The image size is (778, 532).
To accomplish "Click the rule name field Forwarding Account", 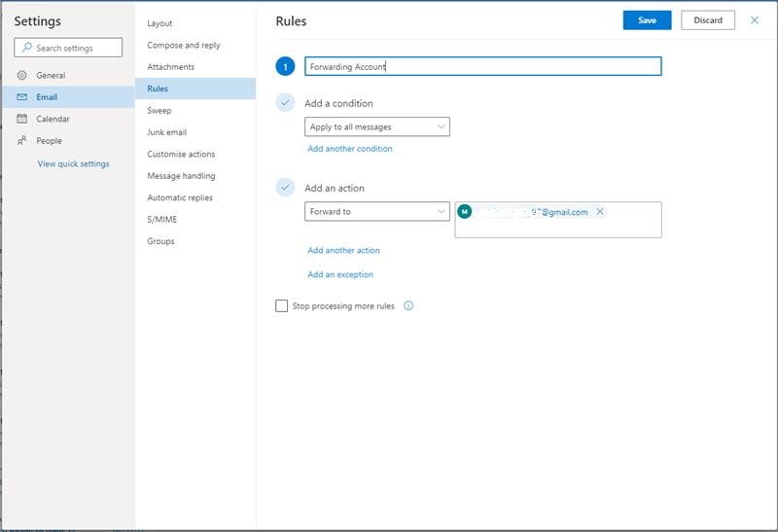I will coord(482,66).
